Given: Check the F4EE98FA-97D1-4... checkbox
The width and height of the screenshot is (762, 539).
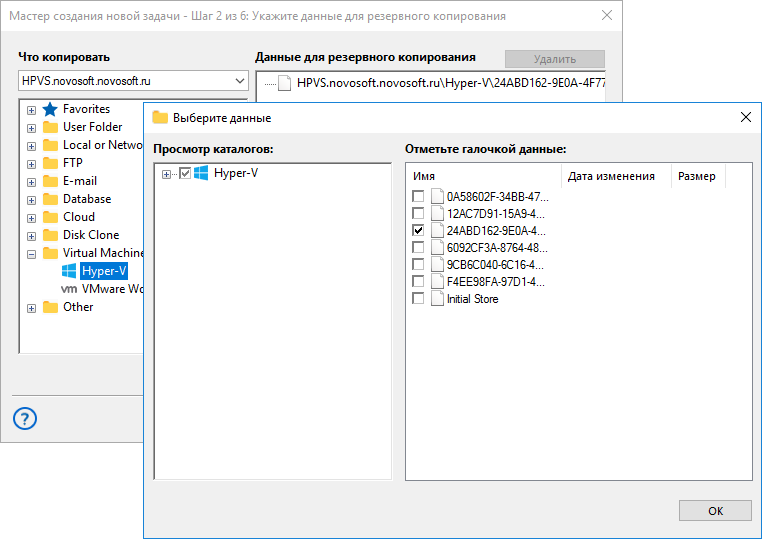Looking at the screenshot, I should (x=418, y=281).
